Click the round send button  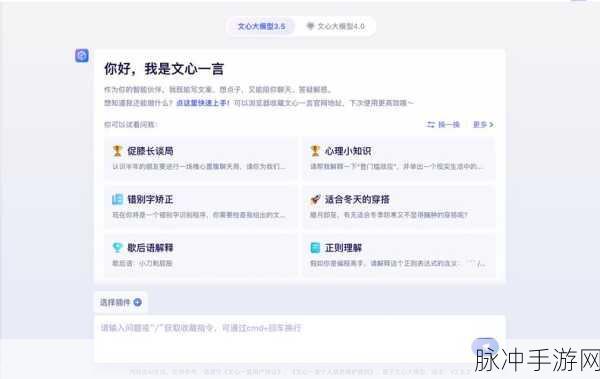(485, 348)
